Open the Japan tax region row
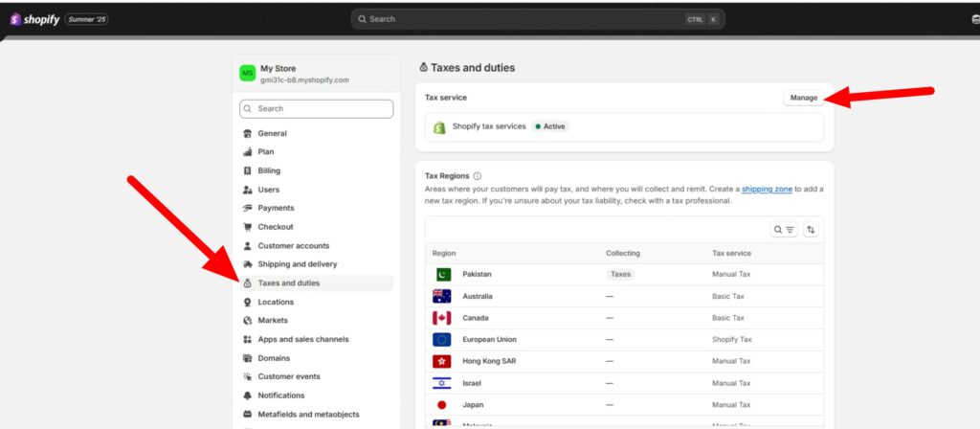This screenshot has width=980, height=429. [624, 405]
